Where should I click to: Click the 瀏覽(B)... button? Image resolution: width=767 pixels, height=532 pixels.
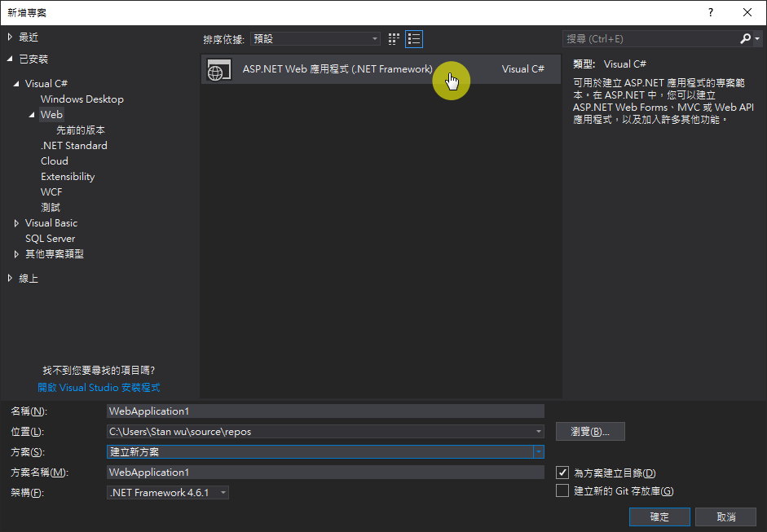pos(590,431)
